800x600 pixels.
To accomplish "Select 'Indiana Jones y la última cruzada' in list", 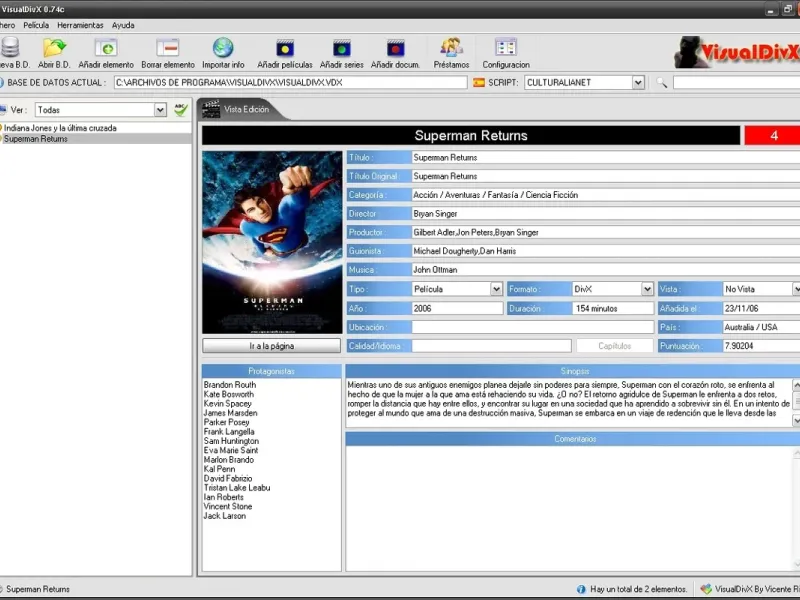I will coord(60,128).
